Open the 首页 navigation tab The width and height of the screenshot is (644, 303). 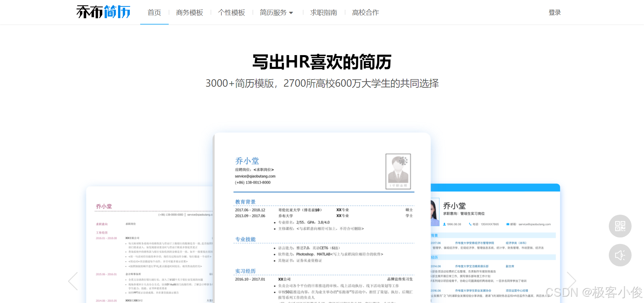coord(154,12)
